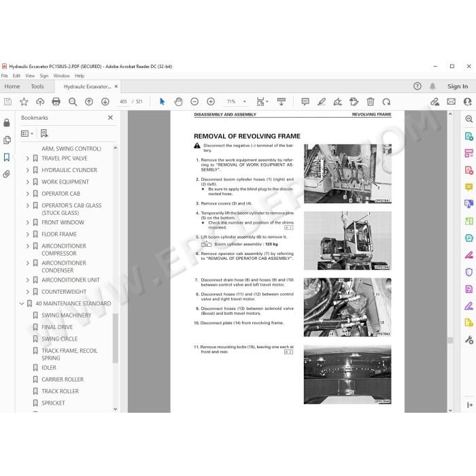This screenshot has height=476, width=476.
Task: Click the Sign In link
Action: click(458, 86)
